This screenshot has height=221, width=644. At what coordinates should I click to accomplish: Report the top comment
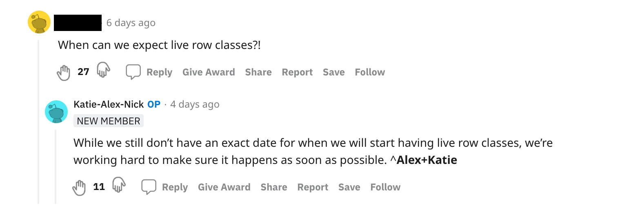pyautogui.click(x=297, y=72)
